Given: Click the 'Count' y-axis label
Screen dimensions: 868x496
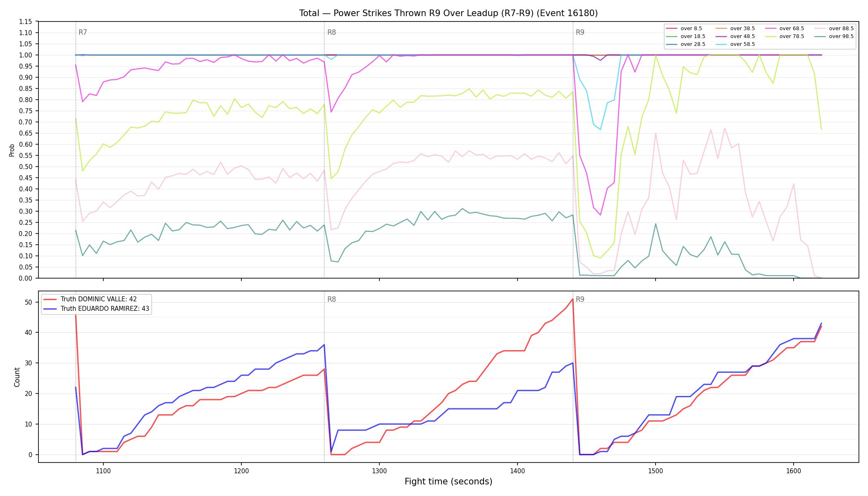Looking at the screenshot, I should pyautogui.click(x=17, y=377).
